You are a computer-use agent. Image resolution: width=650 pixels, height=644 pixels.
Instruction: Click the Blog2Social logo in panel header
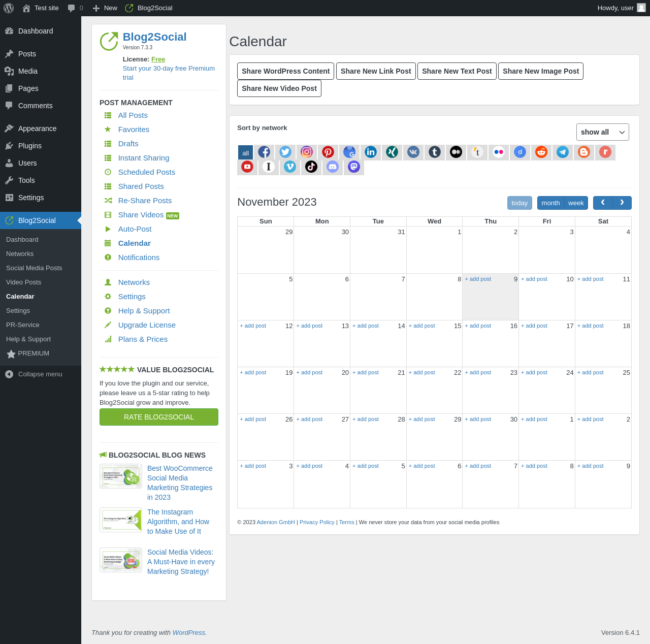[x=109, y=41]
